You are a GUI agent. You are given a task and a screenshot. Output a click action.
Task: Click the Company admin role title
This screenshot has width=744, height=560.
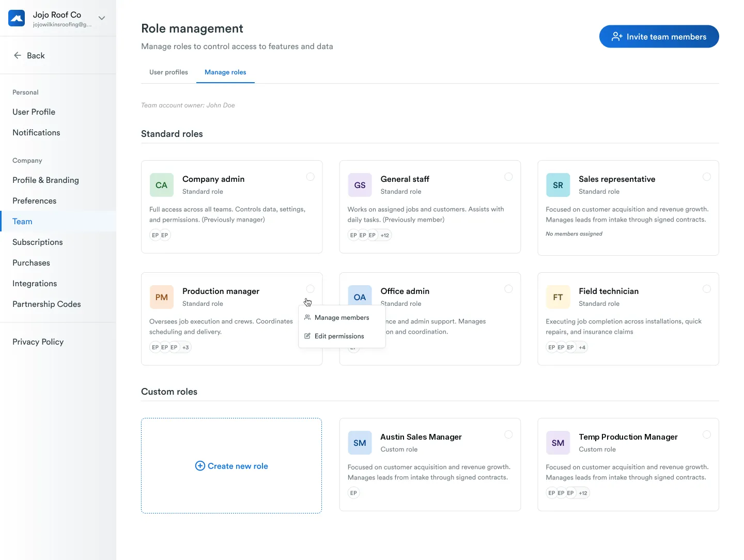213,179
